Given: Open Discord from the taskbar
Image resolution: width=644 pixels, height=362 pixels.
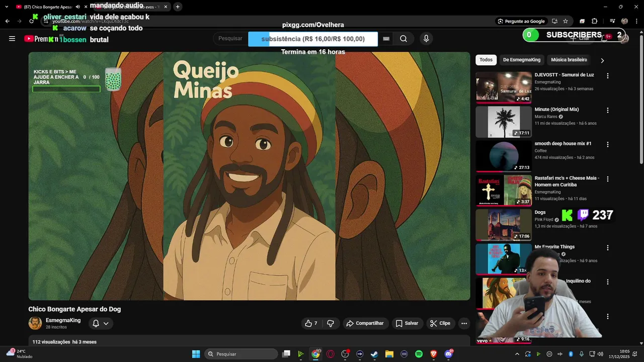Looking at the screenshot, I should click(448, 354).
